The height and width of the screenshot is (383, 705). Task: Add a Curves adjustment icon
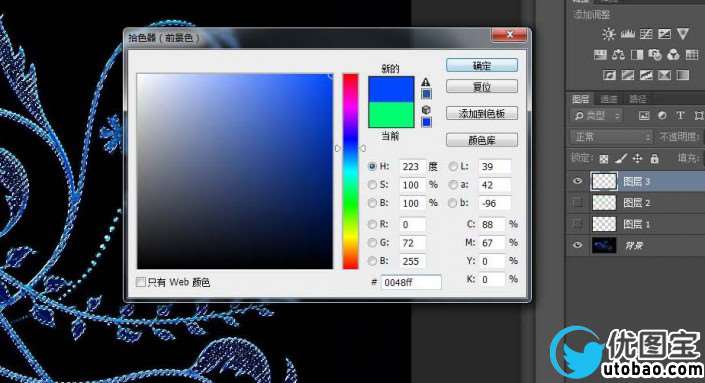pos(646,34)
